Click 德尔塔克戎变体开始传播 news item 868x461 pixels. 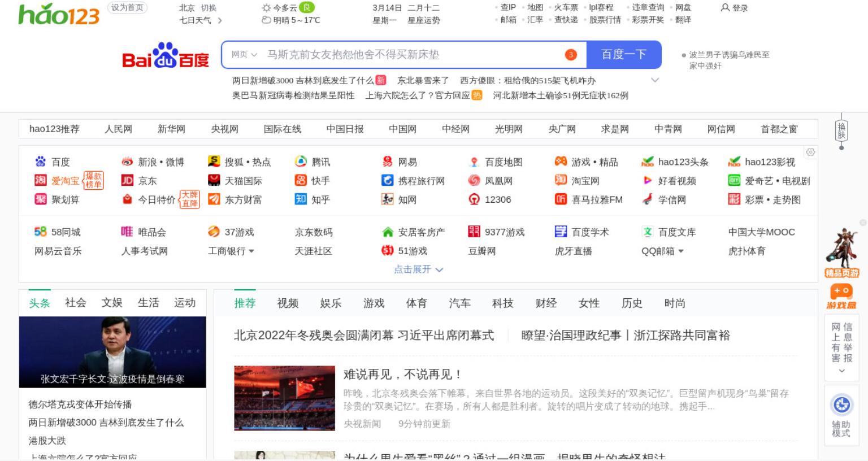(x=80, y=405)
